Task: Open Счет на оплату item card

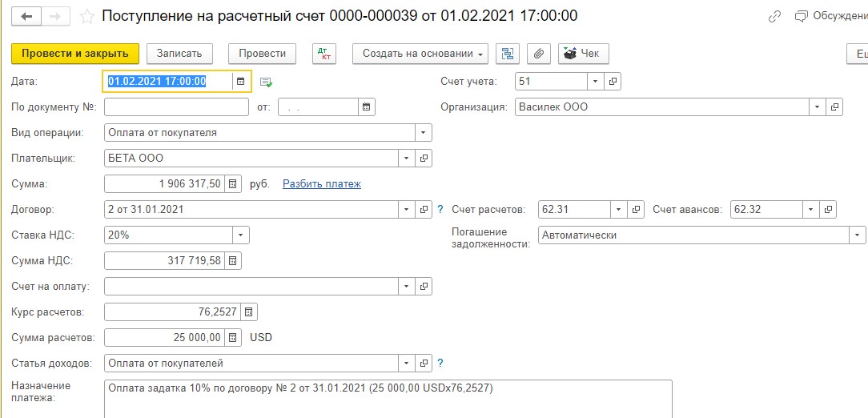Action: [x=424, y=286]
